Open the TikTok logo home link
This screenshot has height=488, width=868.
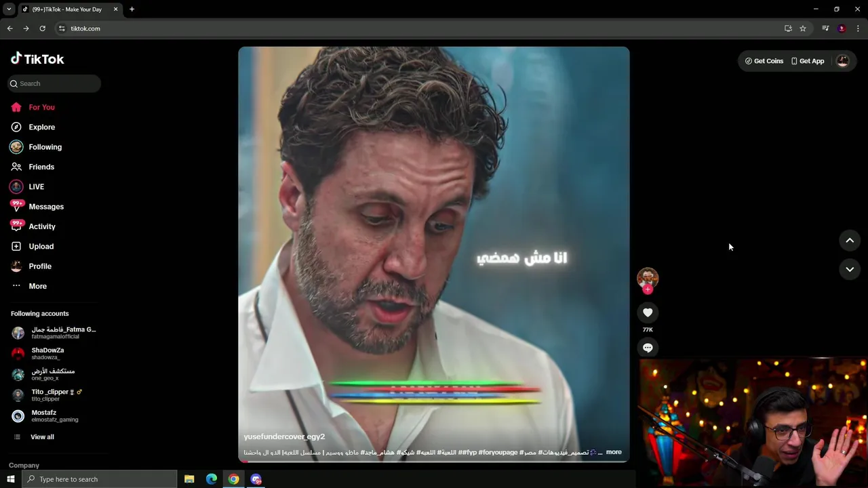click(x=37, y=59)
